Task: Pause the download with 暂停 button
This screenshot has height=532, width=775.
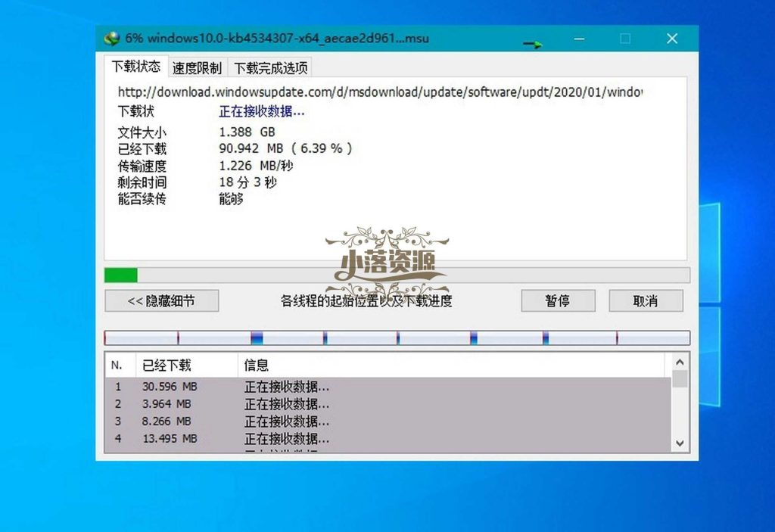Action: [558, 300]
